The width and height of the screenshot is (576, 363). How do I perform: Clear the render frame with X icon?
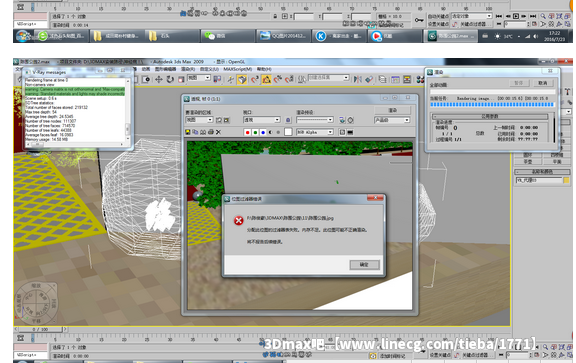[x=218, y=132]
